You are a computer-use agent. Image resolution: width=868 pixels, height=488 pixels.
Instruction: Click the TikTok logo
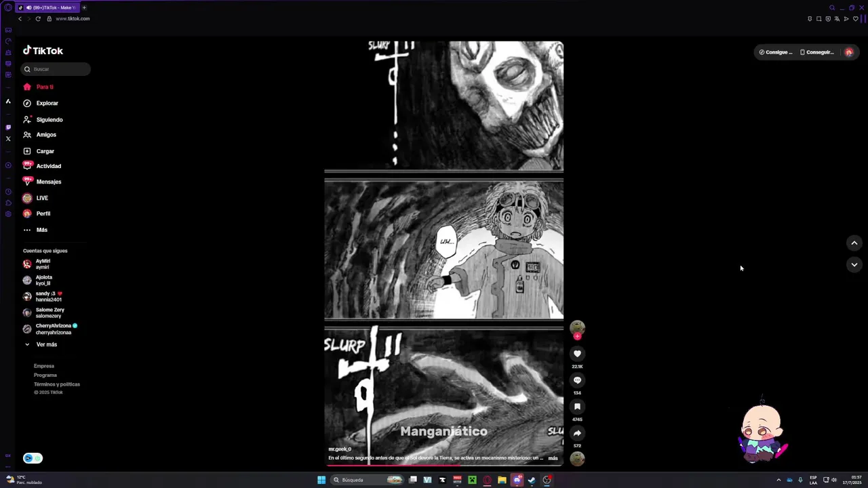pos(43,51)
